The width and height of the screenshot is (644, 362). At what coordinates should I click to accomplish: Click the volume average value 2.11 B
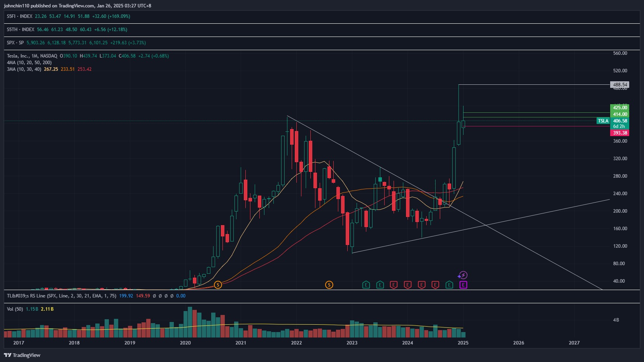47,309
